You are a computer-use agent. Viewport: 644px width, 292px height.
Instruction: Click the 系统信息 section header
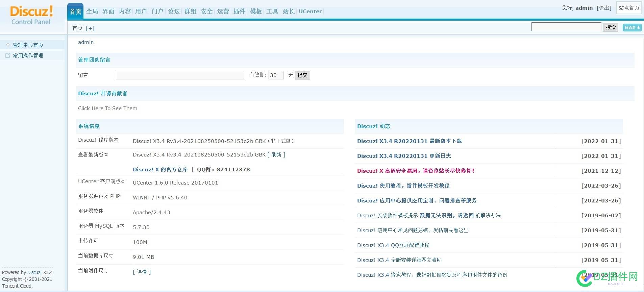pos(89,126)
